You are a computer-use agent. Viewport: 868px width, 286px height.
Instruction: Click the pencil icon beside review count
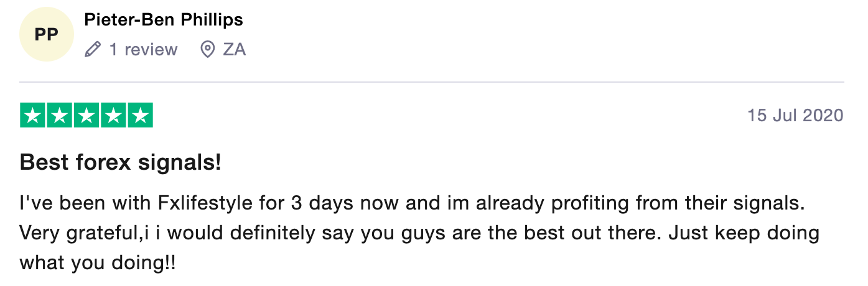tap(93, 50)
